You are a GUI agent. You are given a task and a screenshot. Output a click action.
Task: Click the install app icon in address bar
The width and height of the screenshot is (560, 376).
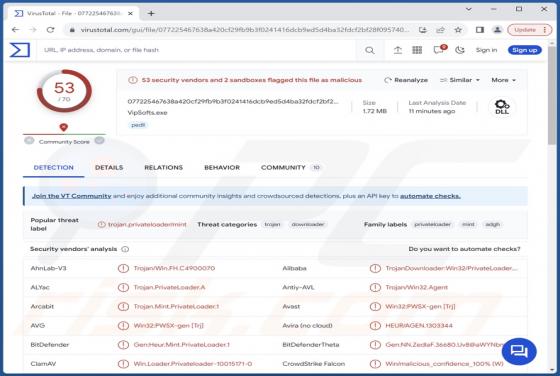click(x=423, y=30)
